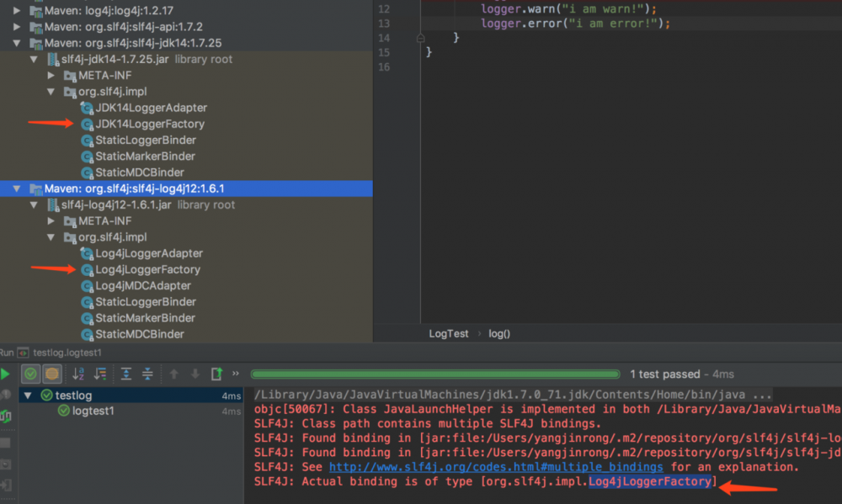Select Log4jLoggerFactory class in tree
Image resolution: width=842 pixels, height=504 pixels.
147,269
